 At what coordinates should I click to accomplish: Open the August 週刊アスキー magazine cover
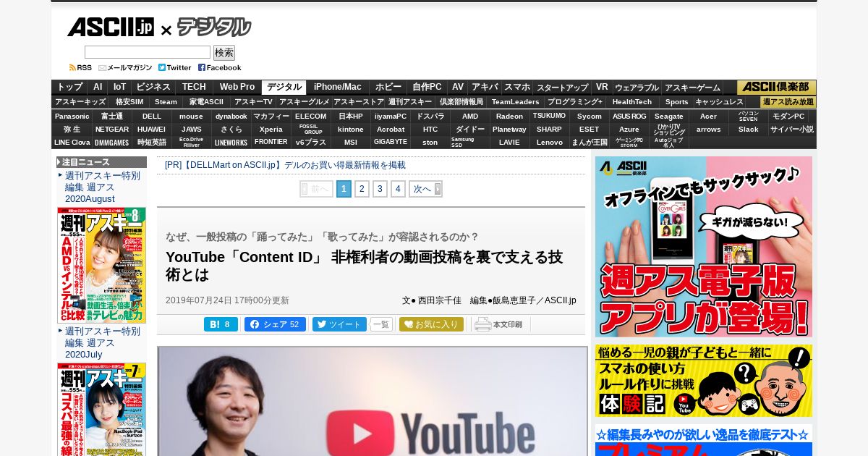click(x=101, y=265)
